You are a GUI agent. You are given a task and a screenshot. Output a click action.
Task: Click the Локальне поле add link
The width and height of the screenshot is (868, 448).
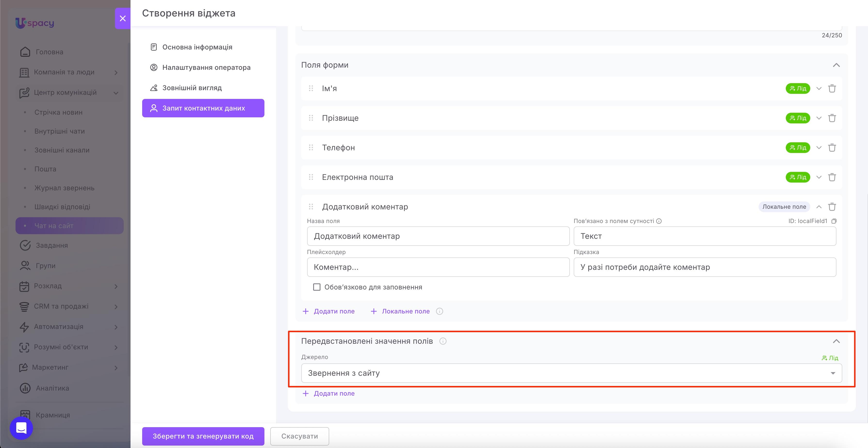point(400,312)
